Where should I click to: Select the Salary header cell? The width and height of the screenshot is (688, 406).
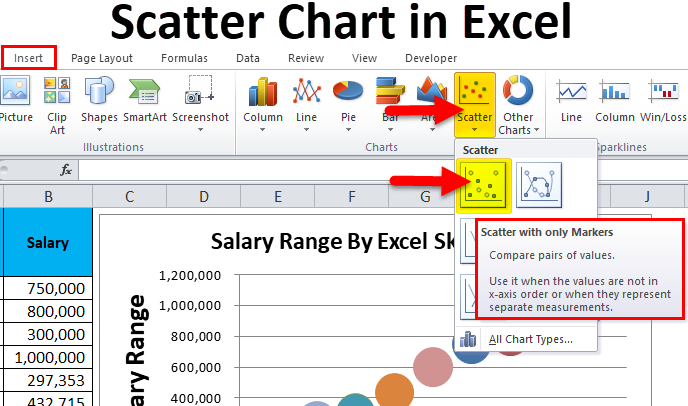pyautogui.click(x=48, y=242)
